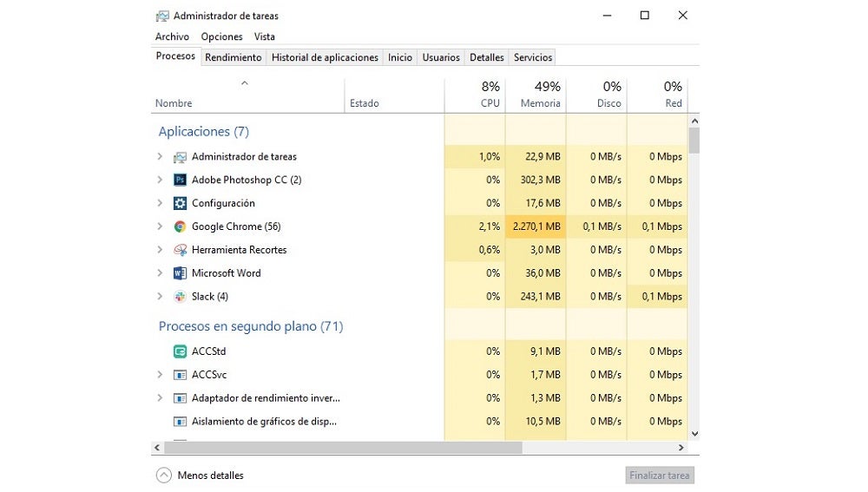This screenshot has width=868, height=492.
Task: Switch to the Servicios tab
Action: [x=533, y=57]
